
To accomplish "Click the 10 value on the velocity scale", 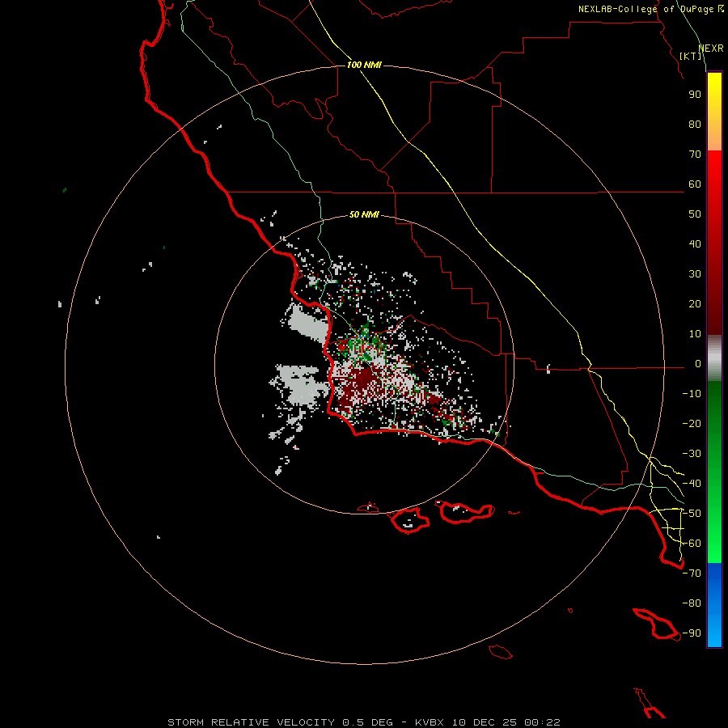I will [695, 334].
